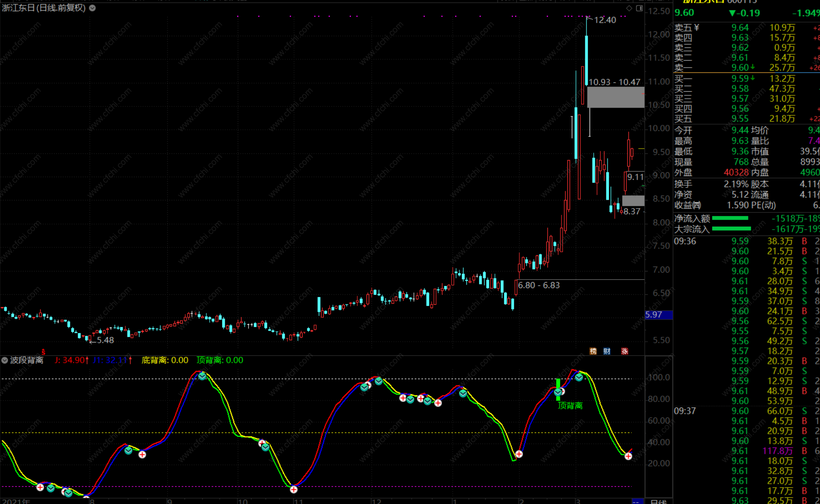Expand the 波段背离 indicator dropdown

[x=5, y=360]
